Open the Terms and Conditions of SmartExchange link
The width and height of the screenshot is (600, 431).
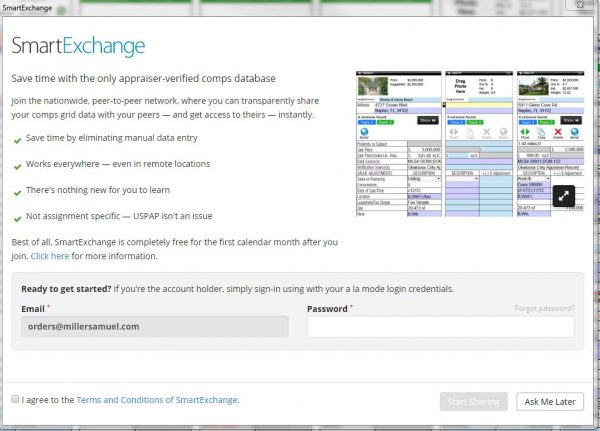tap(158, 400)
